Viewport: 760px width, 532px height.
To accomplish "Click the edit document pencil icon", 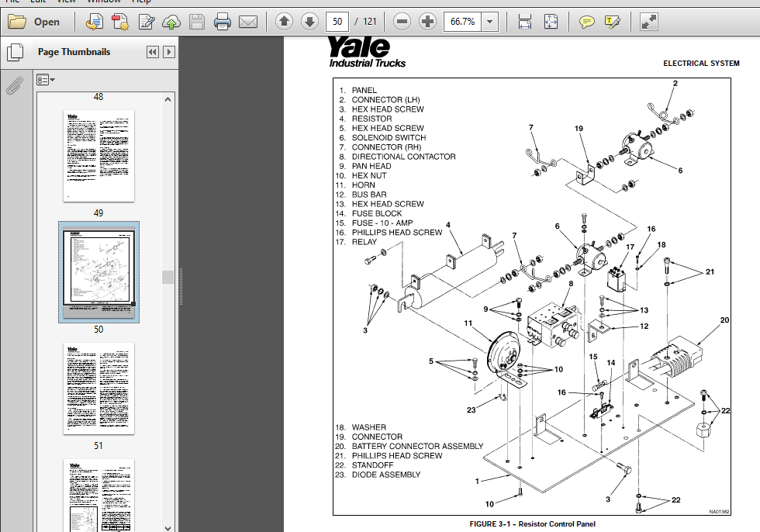I will coord(147,22).
